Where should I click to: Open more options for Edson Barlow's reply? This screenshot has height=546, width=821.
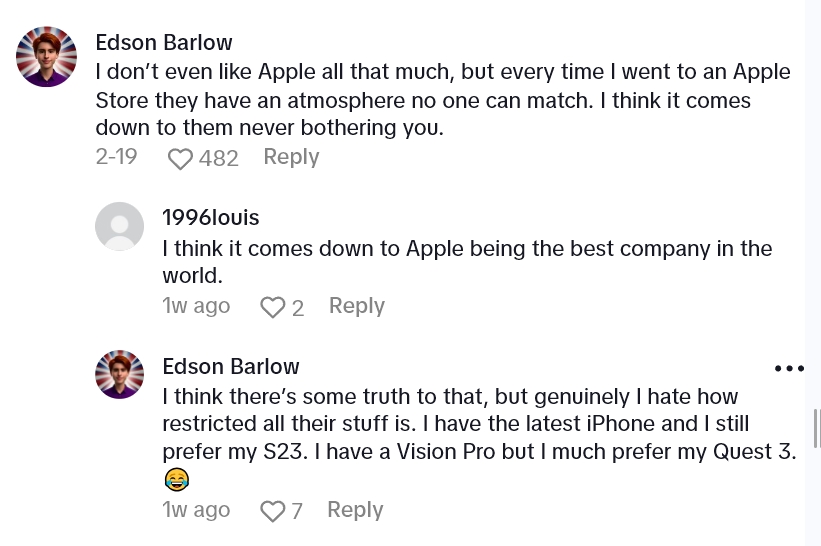click(x=789, y=369)
